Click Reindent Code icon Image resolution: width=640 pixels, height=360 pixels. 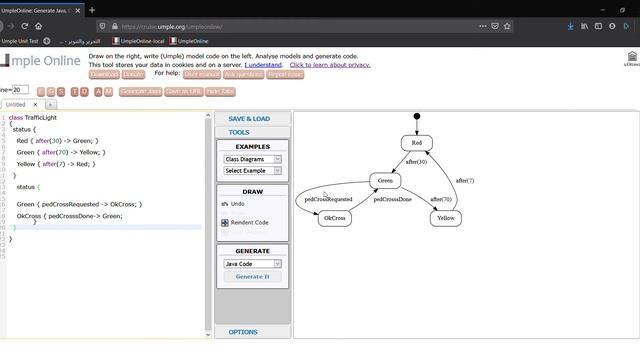[x=225, y=222]
